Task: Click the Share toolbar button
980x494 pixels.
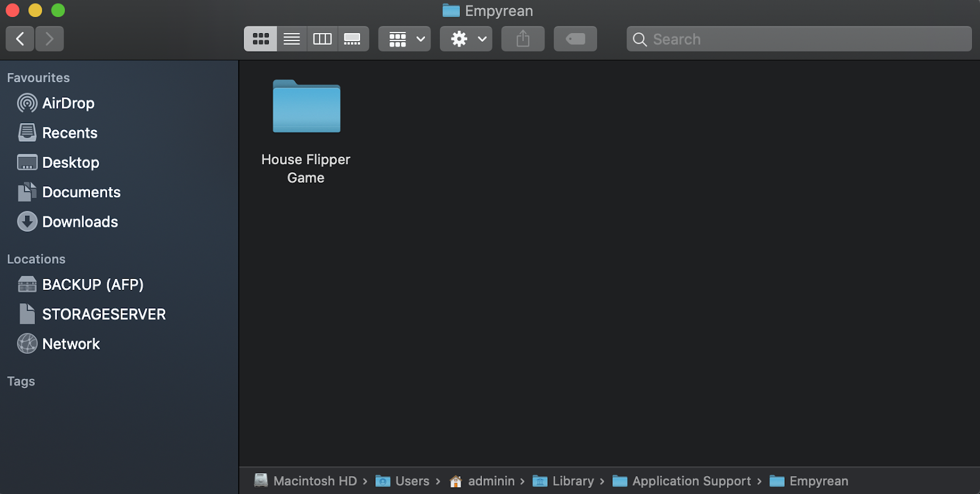Action: (x=522, y=39)
